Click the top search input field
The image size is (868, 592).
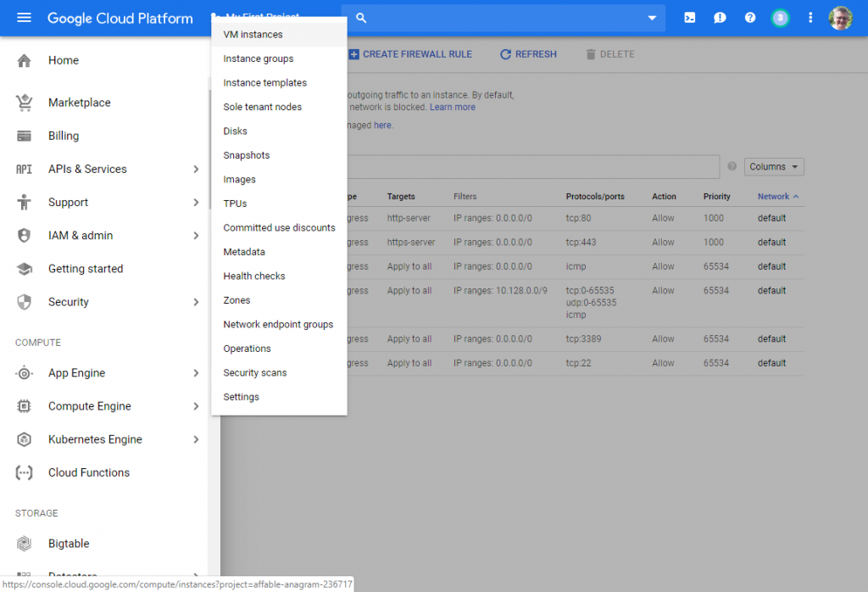click(504, 18)
